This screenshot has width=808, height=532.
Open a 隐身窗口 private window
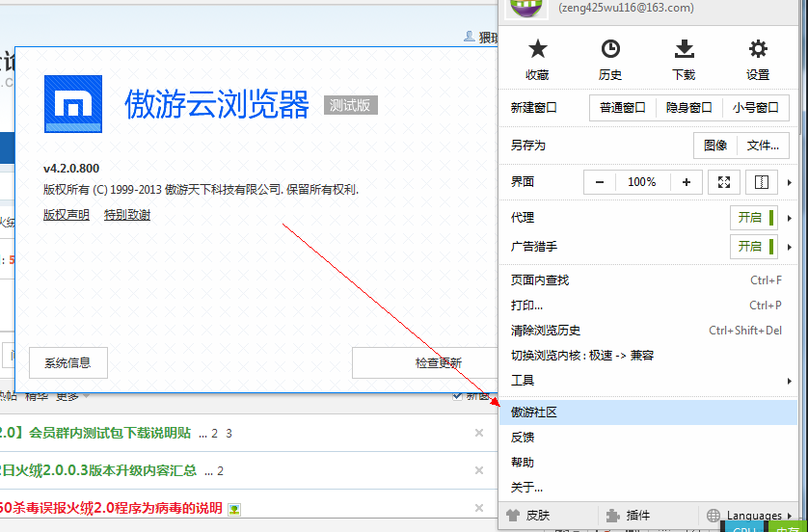tap(689, 108)
